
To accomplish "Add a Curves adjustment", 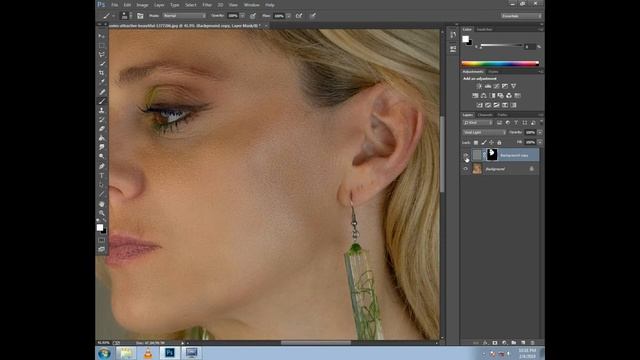I will (496, 86).
